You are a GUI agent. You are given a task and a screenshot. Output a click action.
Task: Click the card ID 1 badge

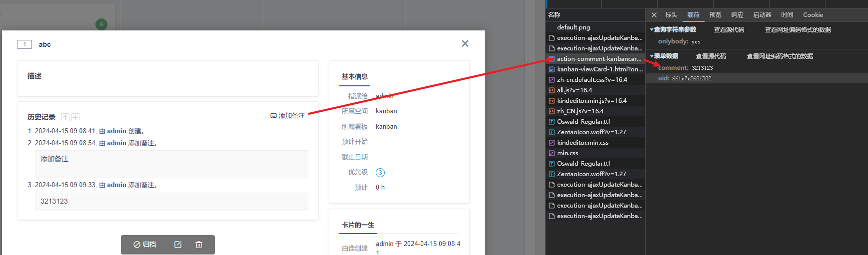(24, 44)
